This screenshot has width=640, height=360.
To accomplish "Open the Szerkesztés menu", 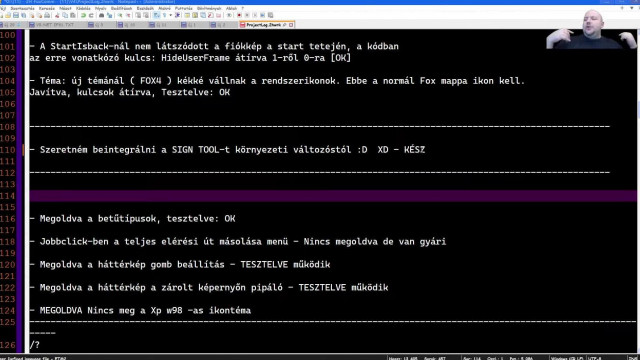I will [22, 8].
